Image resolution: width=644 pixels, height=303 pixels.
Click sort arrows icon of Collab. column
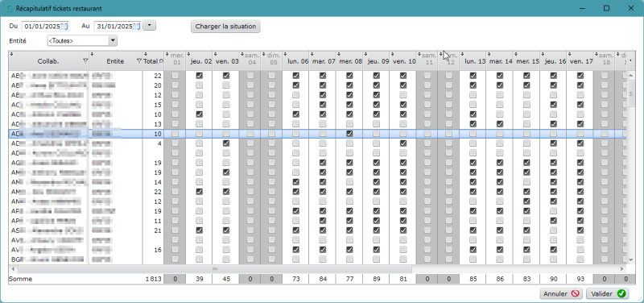(11, 54)
